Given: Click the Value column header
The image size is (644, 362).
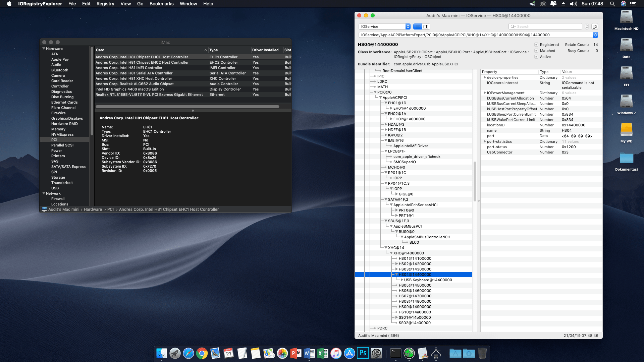Looking at the screenshot, I should pyautogui.click(x=581, y=72).
